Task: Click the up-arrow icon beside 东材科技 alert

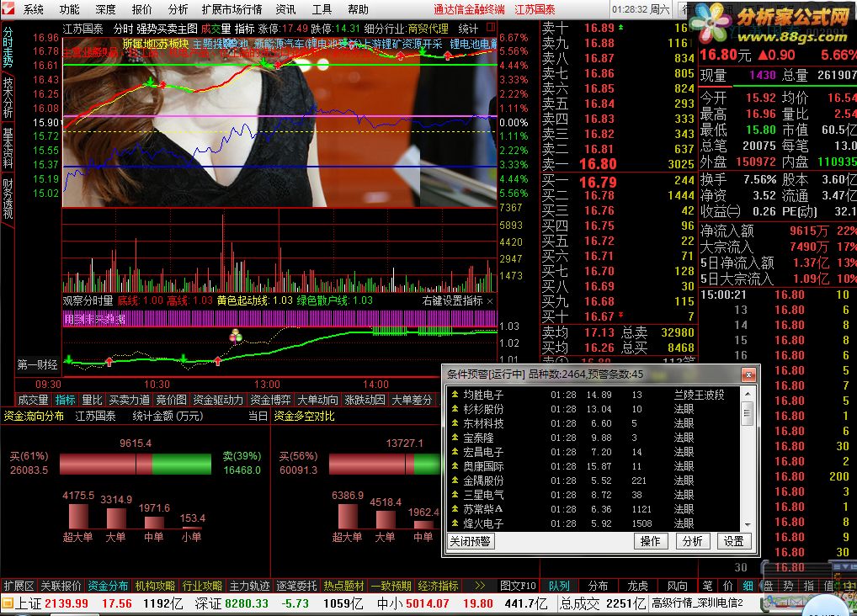Action: [455, 423]
